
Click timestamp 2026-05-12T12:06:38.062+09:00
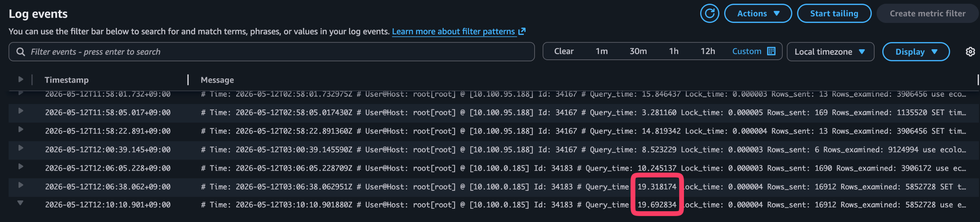coord(108,187)
